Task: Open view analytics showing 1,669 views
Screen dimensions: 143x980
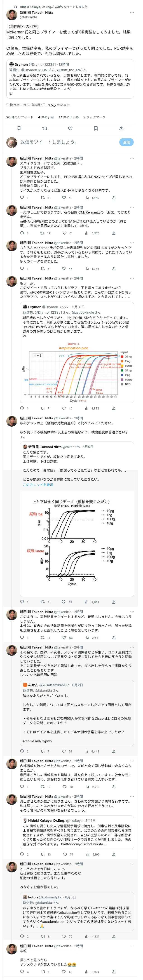Action: pos(92,198)
